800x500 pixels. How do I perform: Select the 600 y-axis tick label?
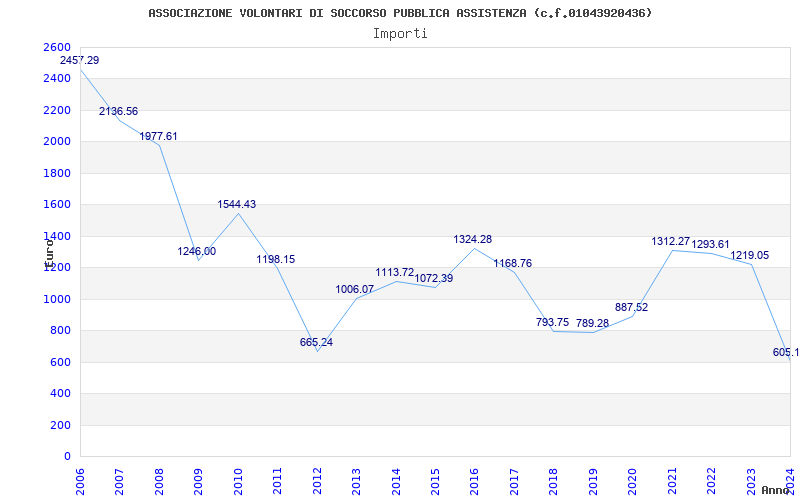[x=61, y=362]
